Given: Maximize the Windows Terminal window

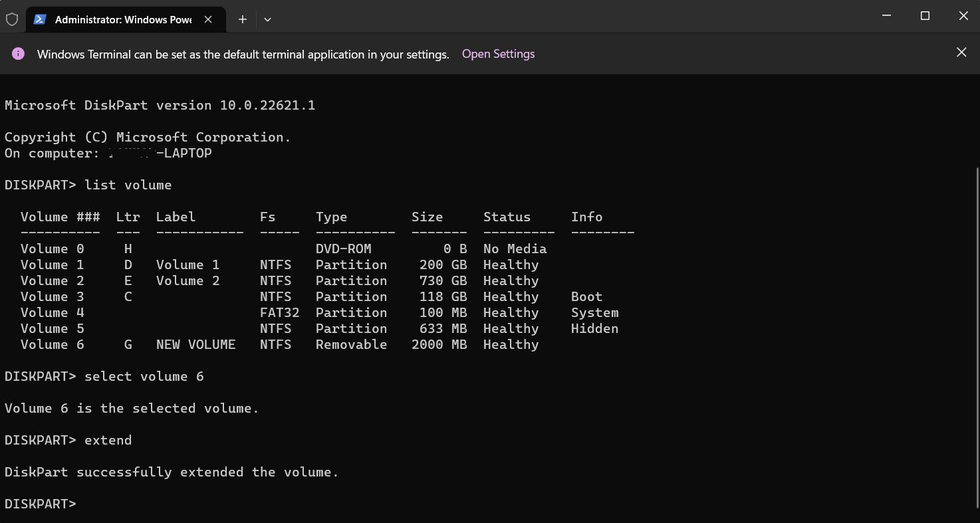Looking at the screenshot, I should [x=925, y=16].
